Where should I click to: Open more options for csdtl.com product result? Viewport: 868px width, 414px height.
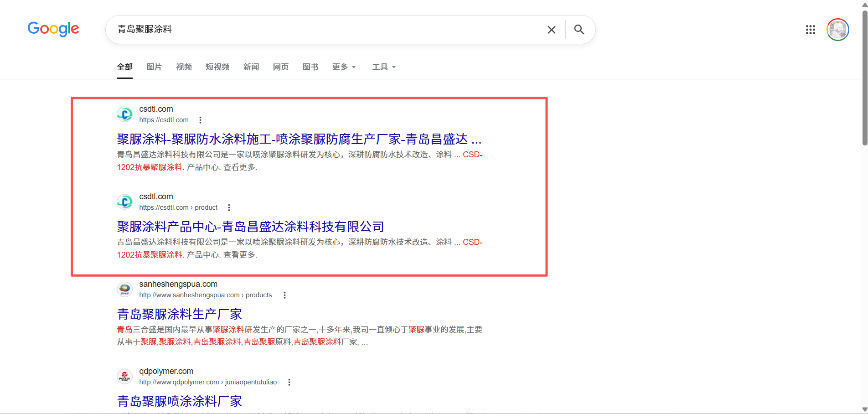tap(229, 207)
